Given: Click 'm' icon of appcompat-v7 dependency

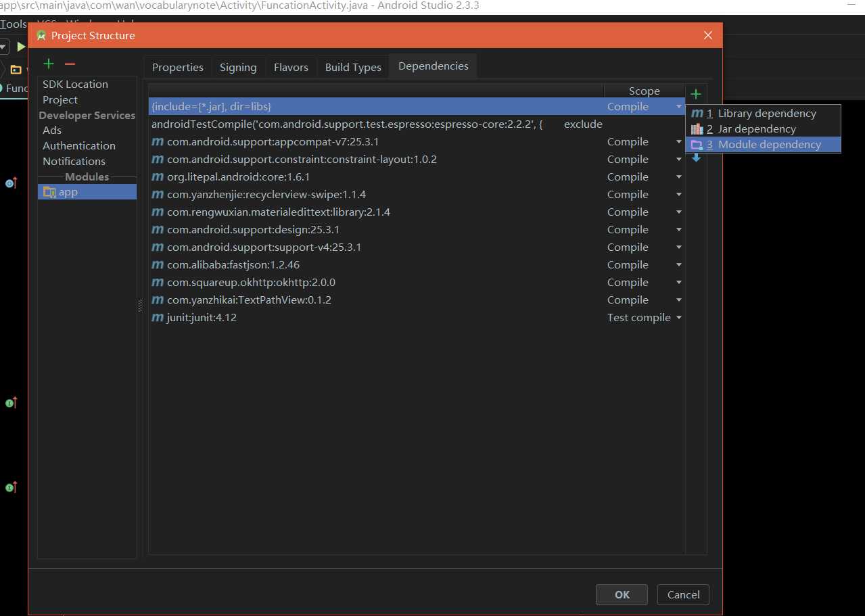Looking at the screenshot, I should coord(158,142).
